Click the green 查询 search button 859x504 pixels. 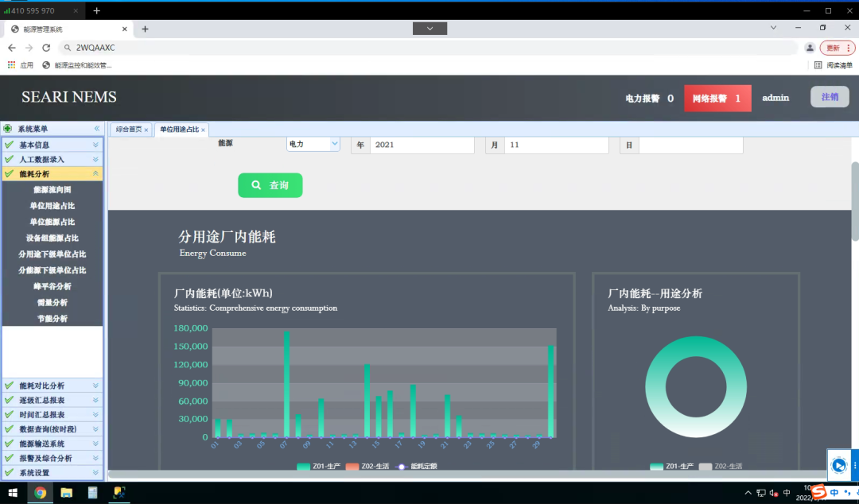tap(270, 185)
